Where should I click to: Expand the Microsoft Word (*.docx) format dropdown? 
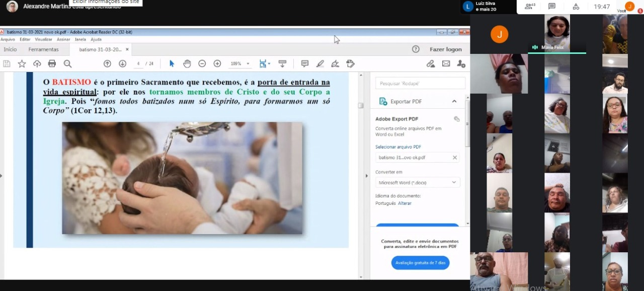point(417,182)
